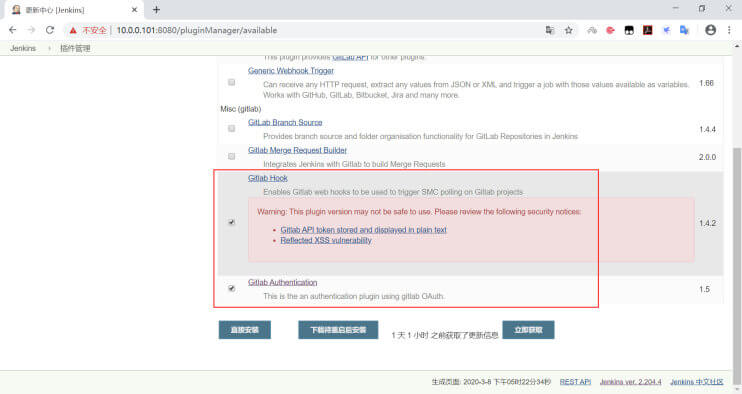This screenshot has width=742, height=394.
Task: Expand the breadcrumb arrow after Jenkins
Action: [49, 48]
